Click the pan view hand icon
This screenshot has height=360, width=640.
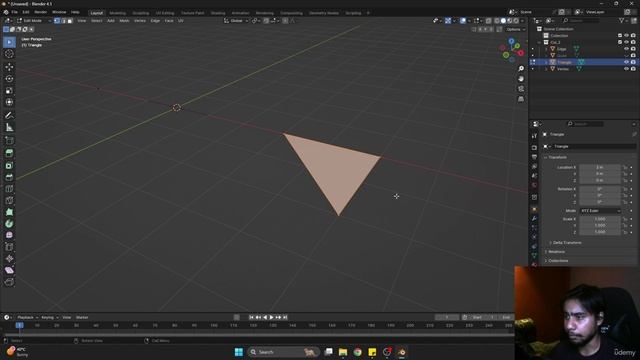[521, 78]
